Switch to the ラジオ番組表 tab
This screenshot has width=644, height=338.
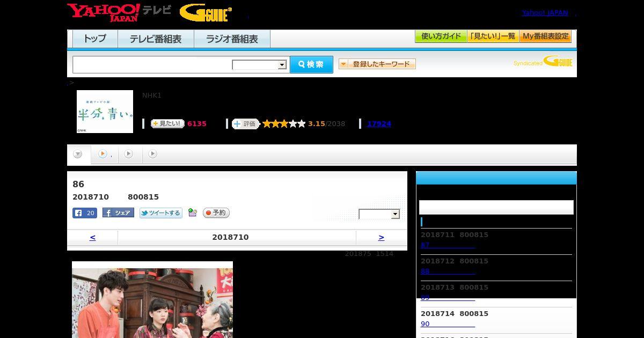pos(232,39)
